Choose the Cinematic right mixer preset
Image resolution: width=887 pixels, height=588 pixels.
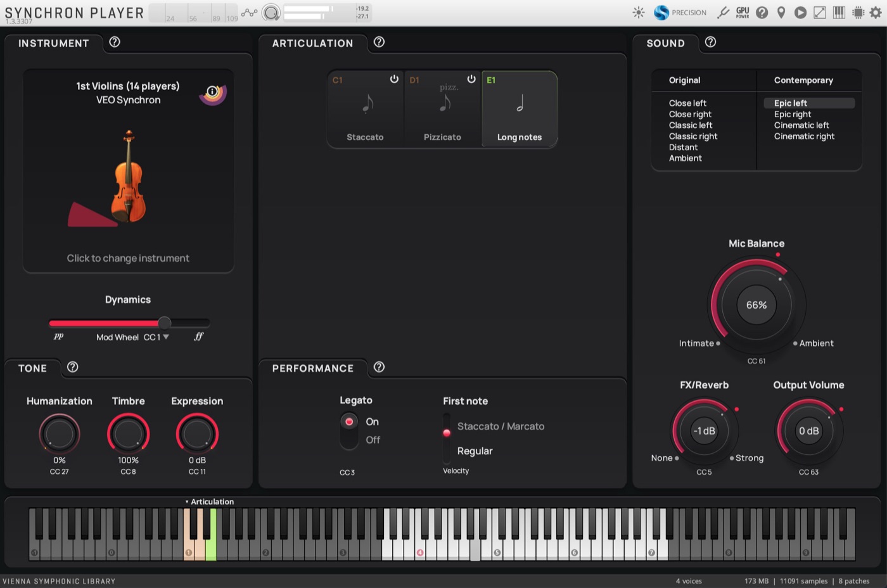804,136
